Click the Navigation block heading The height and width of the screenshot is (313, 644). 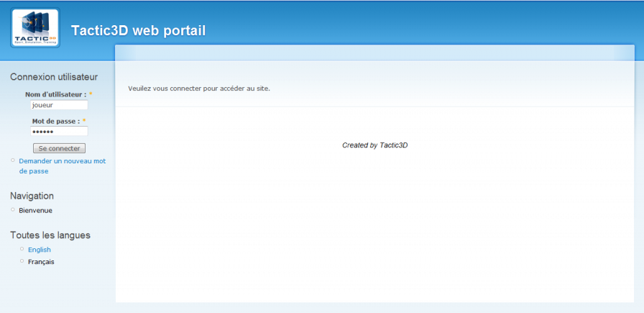32,196
